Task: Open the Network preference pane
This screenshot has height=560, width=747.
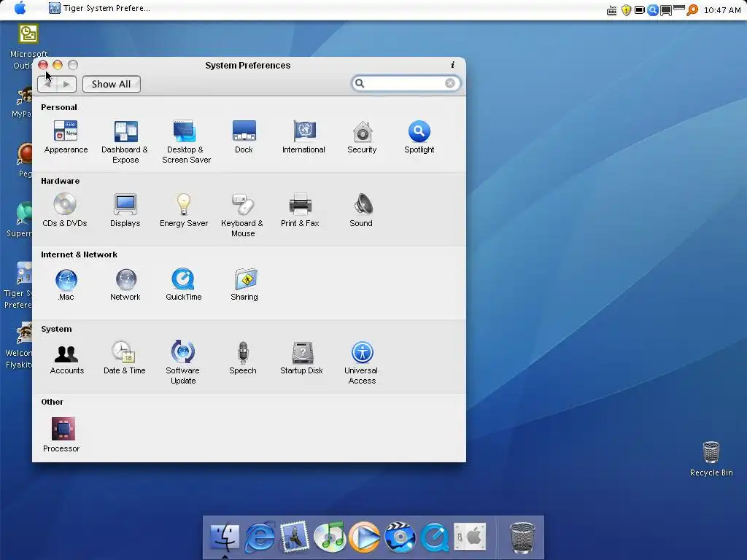Action: click(x=125, y=285)
